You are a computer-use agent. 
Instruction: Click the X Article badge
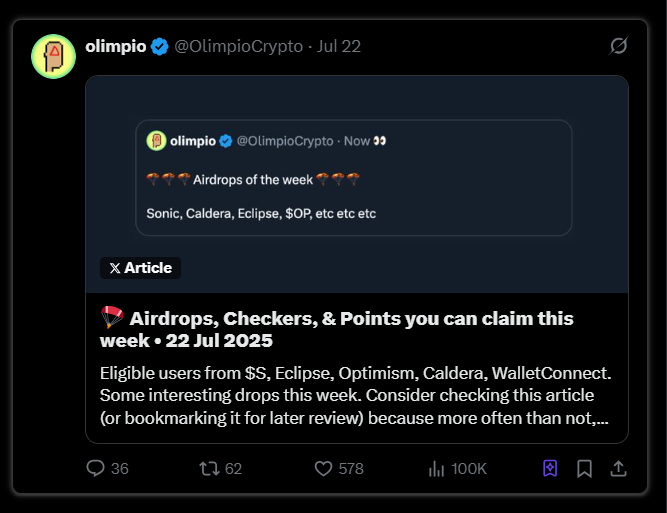(141, 268)
